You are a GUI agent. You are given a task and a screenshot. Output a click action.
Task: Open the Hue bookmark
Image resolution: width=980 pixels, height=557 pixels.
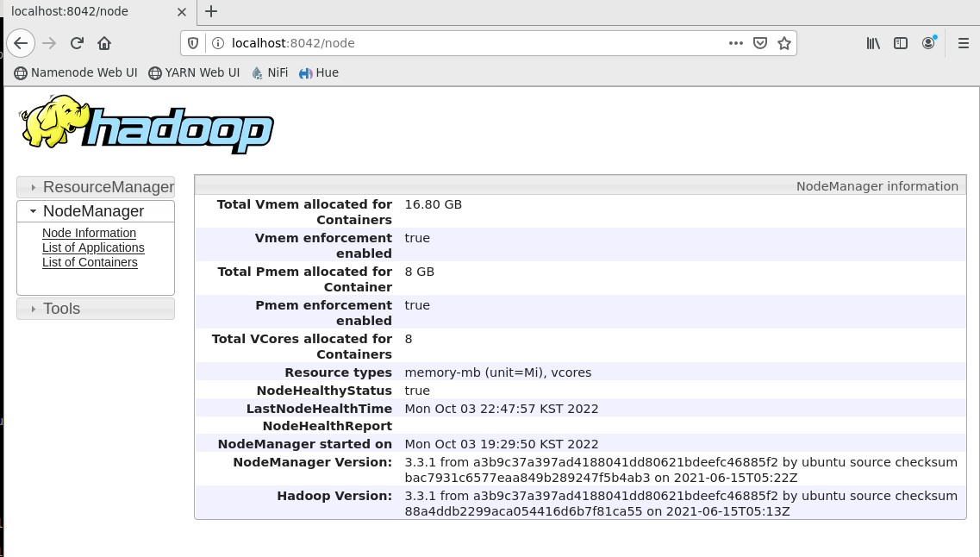[x=319, y=72]
